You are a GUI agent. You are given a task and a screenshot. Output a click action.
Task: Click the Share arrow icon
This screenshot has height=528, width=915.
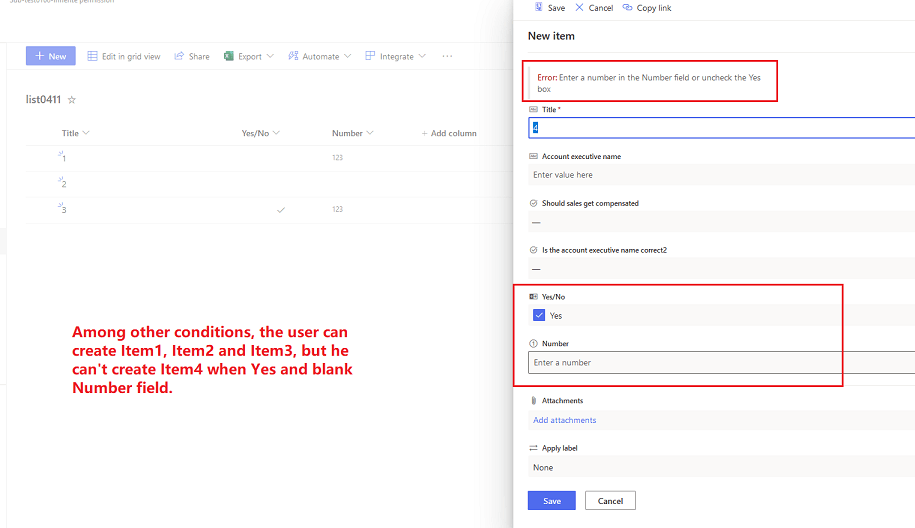[x=179, y=55]
